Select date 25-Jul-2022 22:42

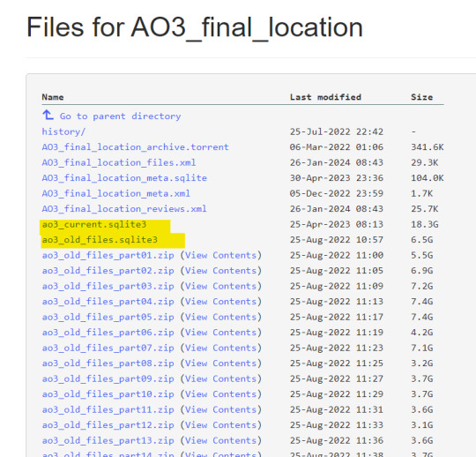click(x=337, y=131)
